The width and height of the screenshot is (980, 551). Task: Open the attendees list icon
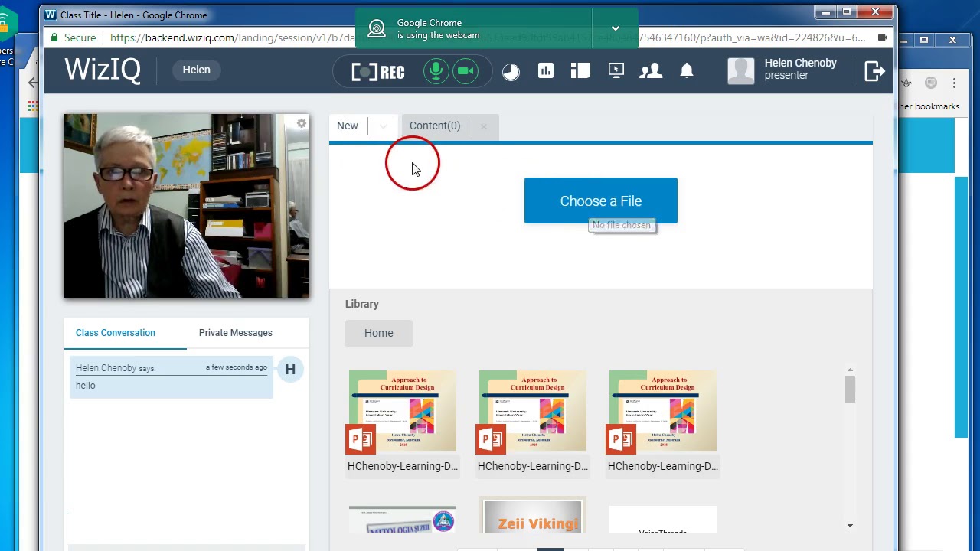(x=651, y=71)
